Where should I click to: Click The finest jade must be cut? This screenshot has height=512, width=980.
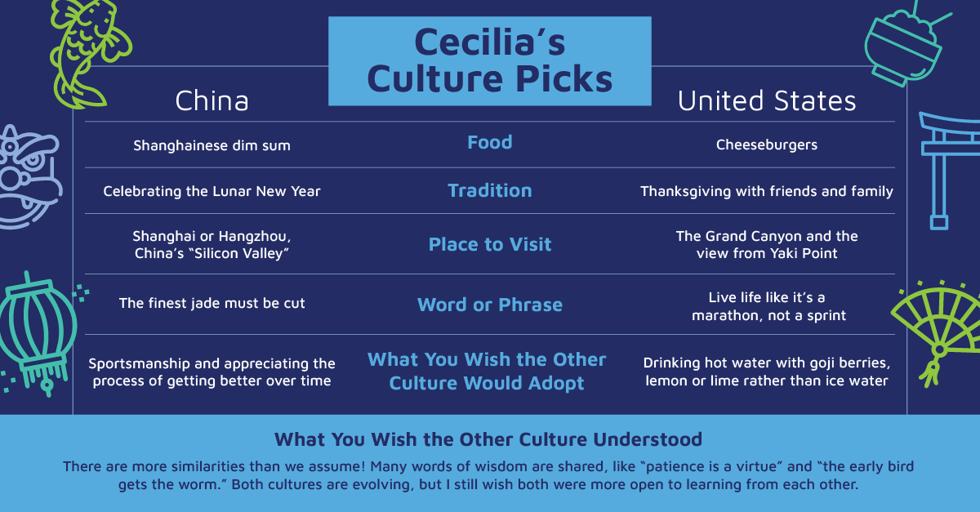click(212, 304)
